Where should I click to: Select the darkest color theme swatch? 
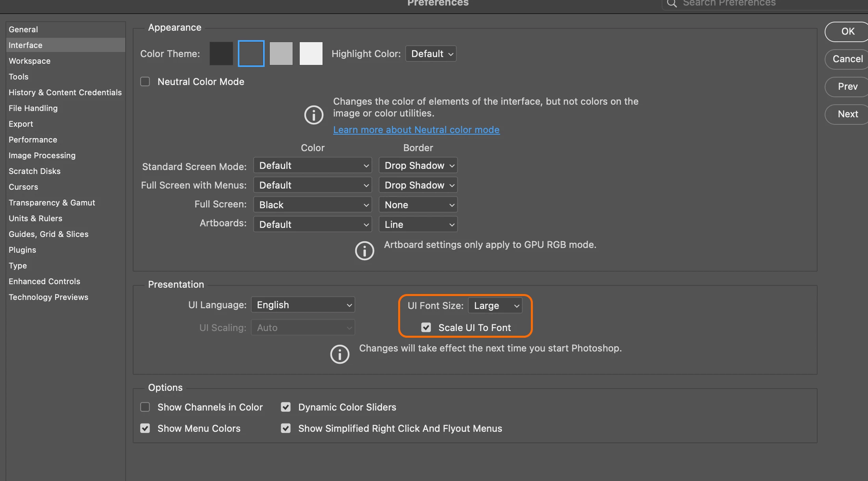221,54
